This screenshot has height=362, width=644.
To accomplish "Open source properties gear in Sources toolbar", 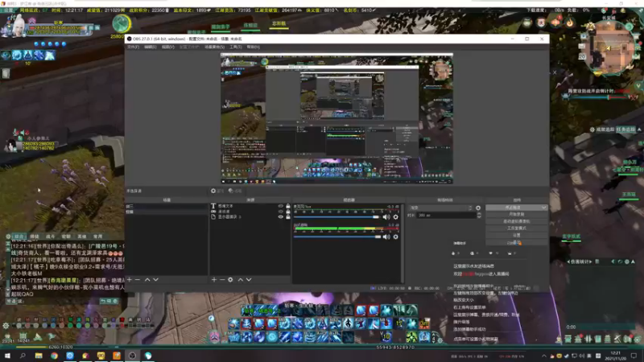I will click(230, 279).
